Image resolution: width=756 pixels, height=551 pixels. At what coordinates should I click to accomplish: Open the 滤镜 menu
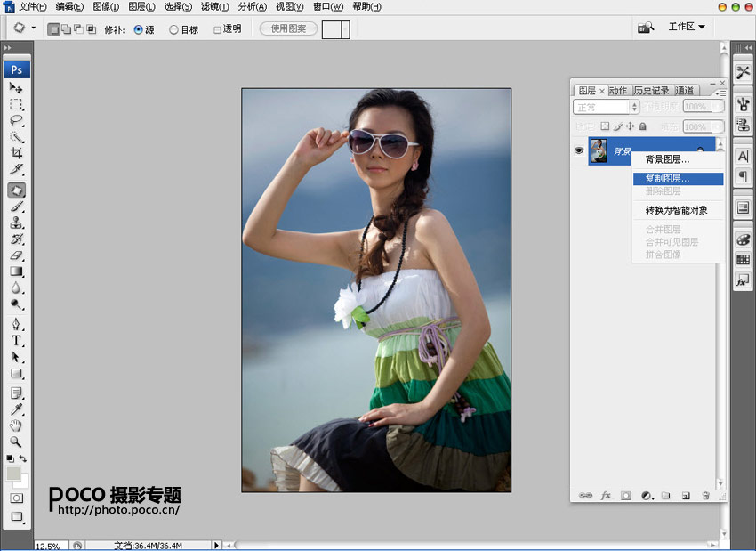[x=213, y=6]
